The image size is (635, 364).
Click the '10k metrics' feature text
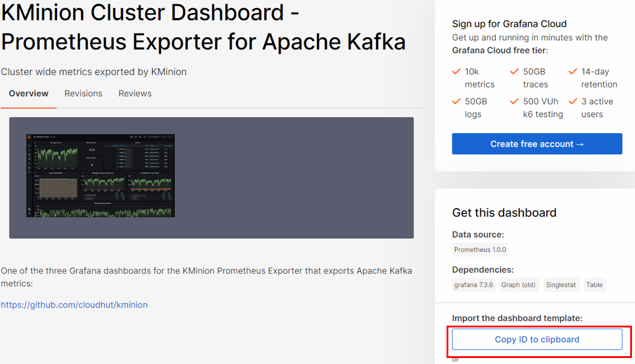tap(480, 78)
